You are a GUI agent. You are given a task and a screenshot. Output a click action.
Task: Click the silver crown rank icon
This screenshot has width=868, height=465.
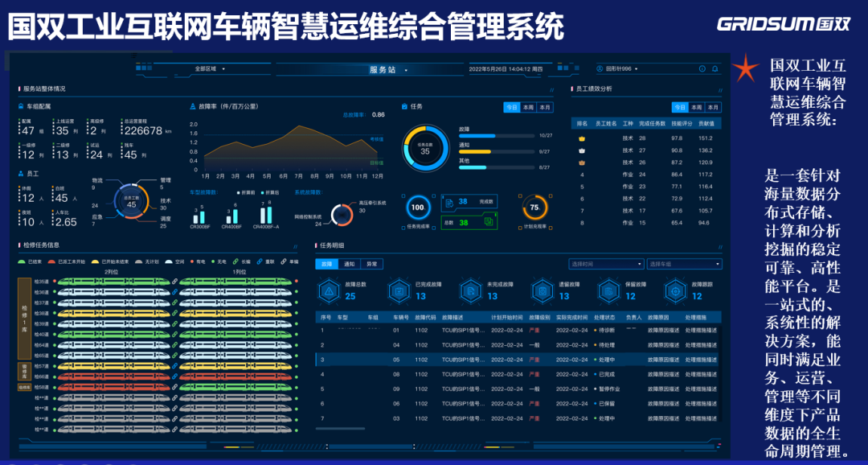pyautogui.click(x=582, y=150)
